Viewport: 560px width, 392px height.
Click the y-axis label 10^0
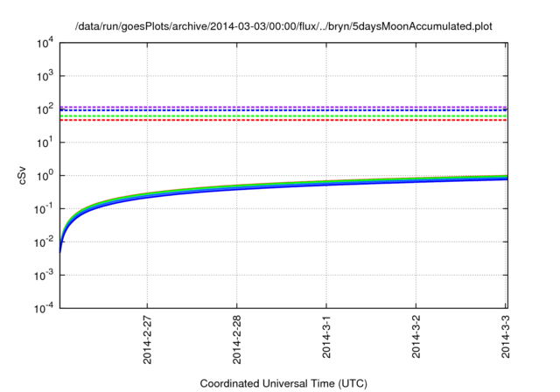tap(45, 176)
